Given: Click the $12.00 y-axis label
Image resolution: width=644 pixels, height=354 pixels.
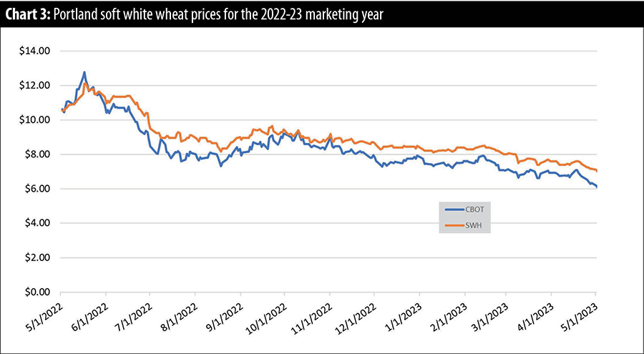Looking at the screenshot, I should click(x=34, y=86).
